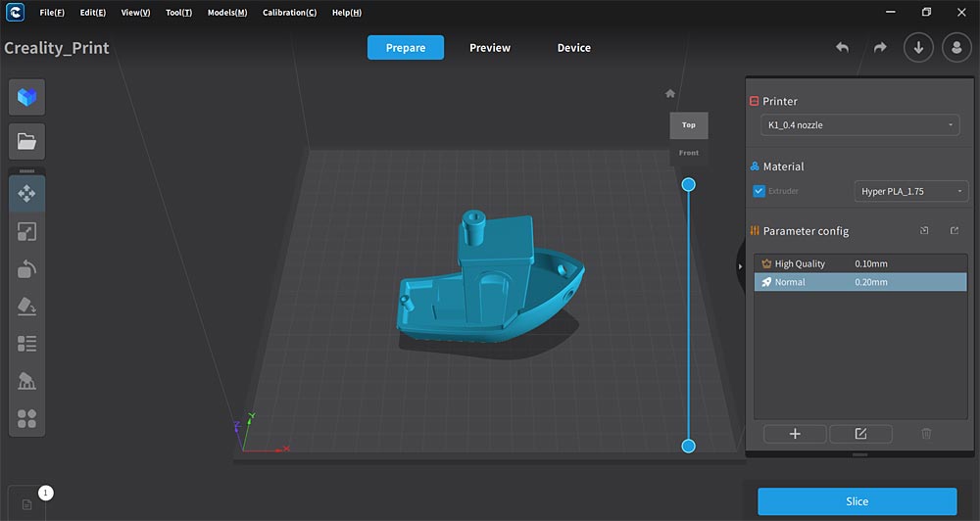Click the panel resize grip below profiles
The width and height of the screenshot is (980, 521).
point(860,454)
